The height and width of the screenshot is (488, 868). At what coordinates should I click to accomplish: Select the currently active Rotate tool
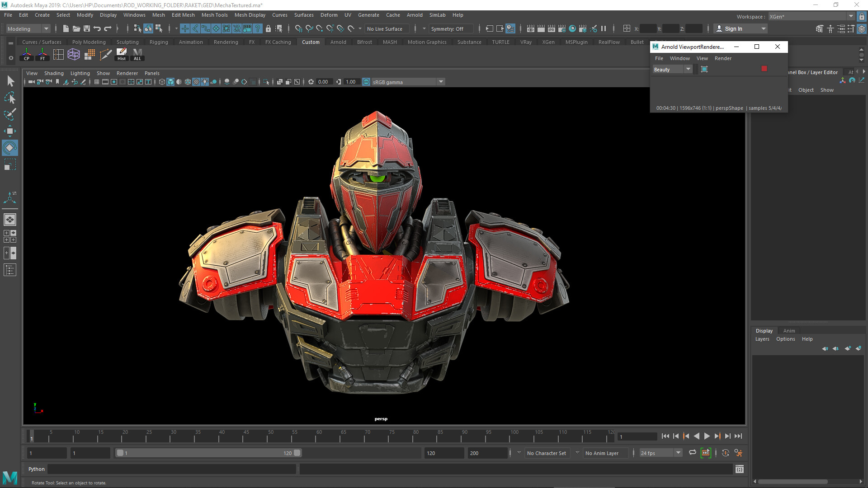pyautogui.click(x=10, y=148)
